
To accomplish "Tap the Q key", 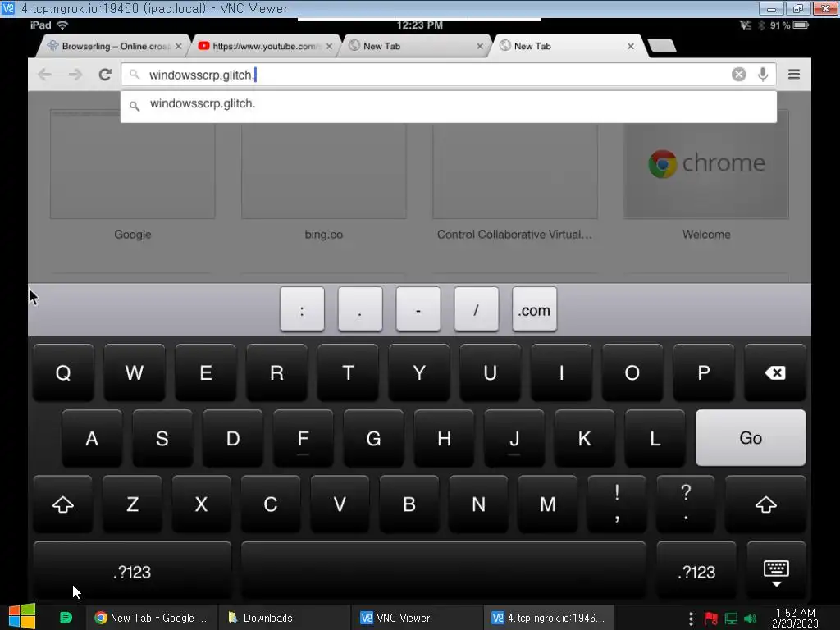I will [63, 373].
